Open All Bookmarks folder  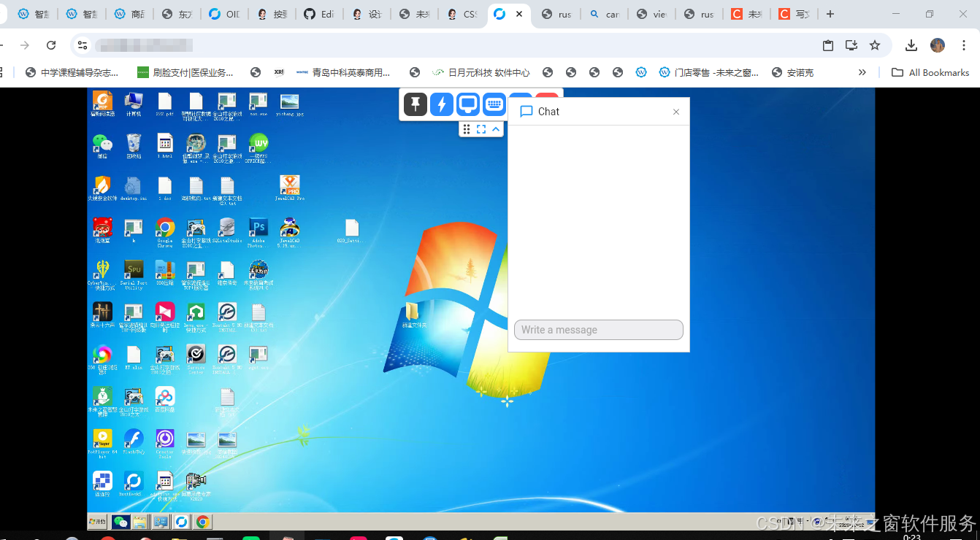pyautogui.click(x=930, y=72)
